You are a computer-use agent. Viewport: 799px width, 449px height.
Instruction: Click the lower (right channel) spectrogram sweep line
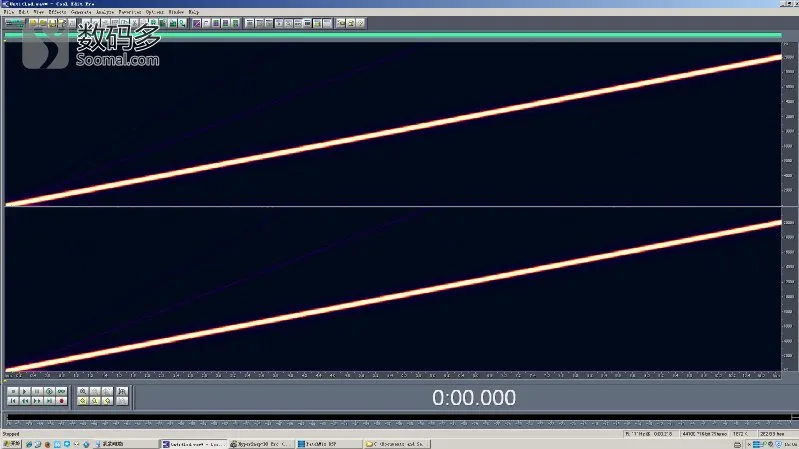[x=392, y=297]
